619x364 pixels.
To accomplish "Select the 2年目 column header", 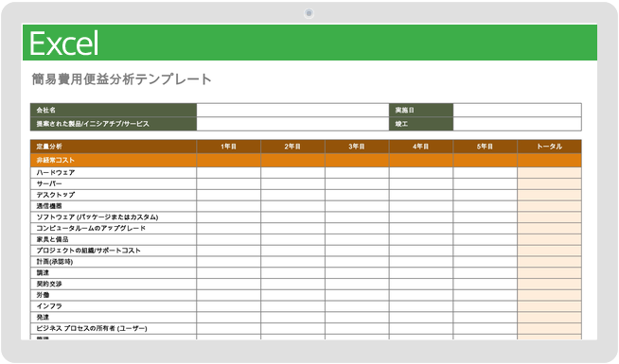I will point(292,147).
